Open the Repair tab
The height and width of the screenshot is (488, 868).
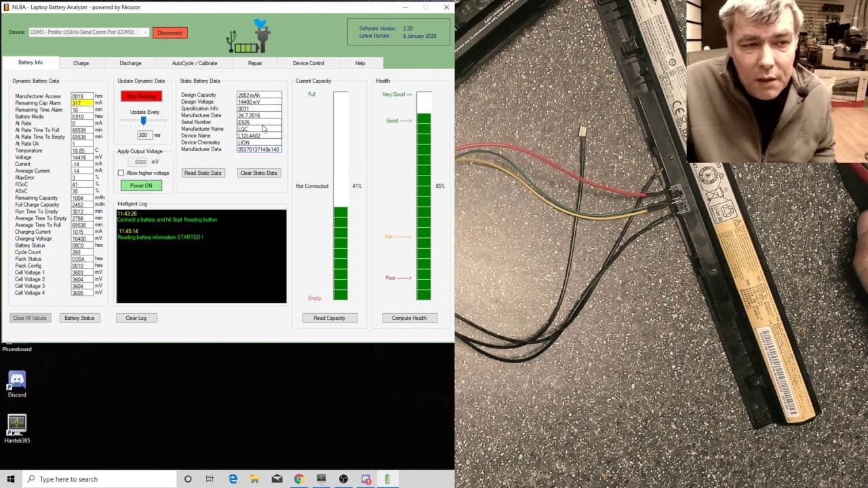(255, 63)
